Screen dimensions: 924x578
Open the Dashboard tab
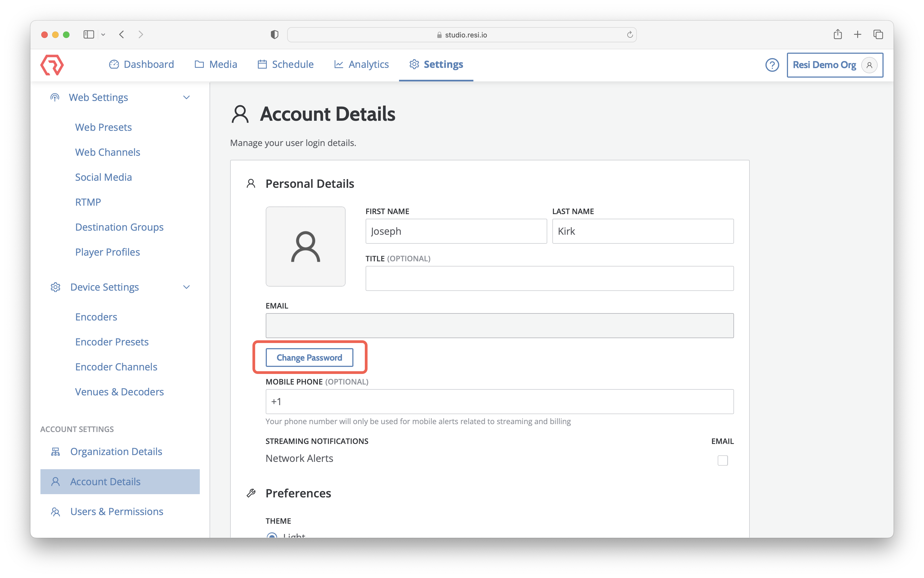coord(141,64)
